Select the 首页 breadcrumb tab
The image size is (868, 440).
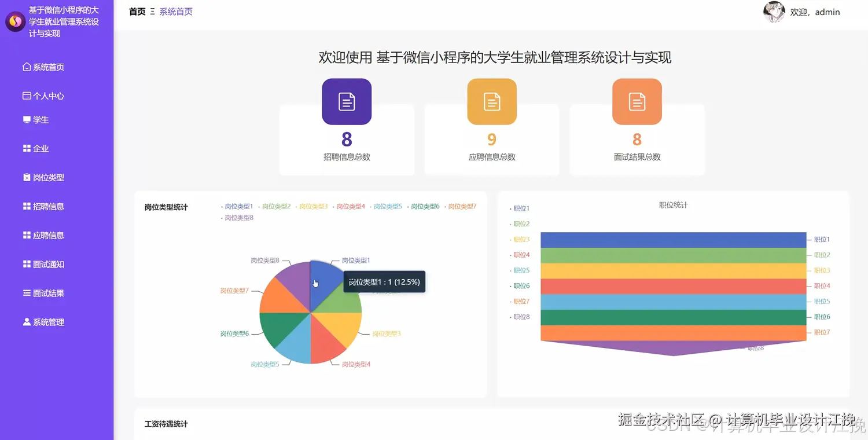point(137,11)
